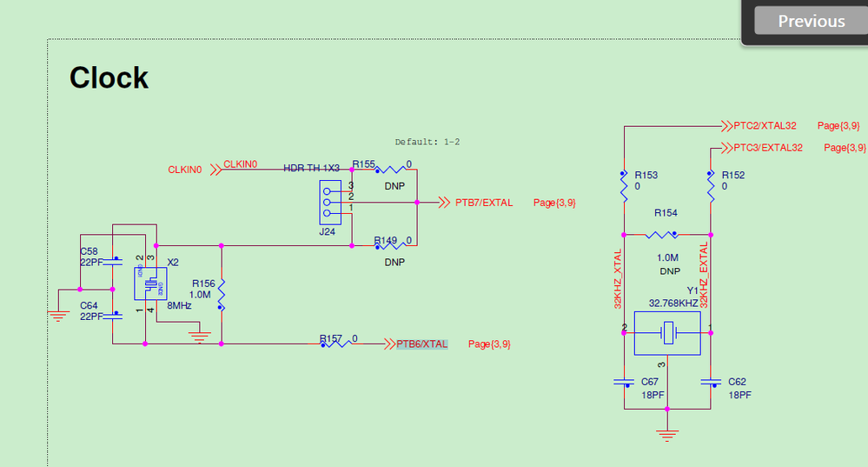Click the PTC2/XTAL32 off-page label

765,126
